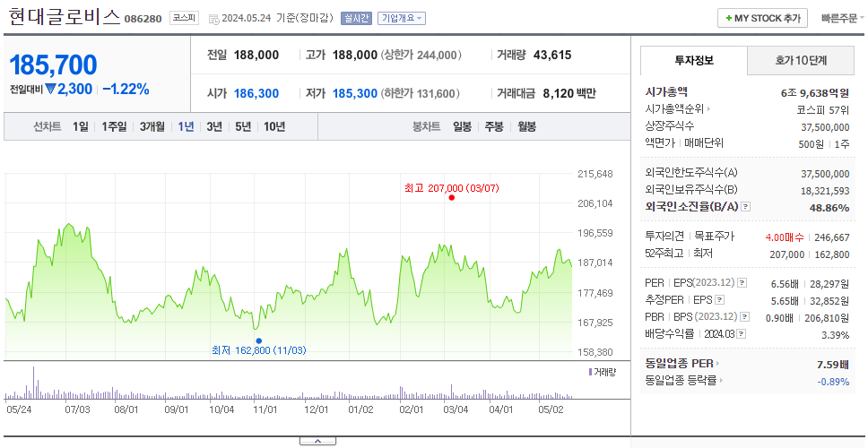Select the 1일 line chart period
The image size is (868, 448).
coord(81,126)
